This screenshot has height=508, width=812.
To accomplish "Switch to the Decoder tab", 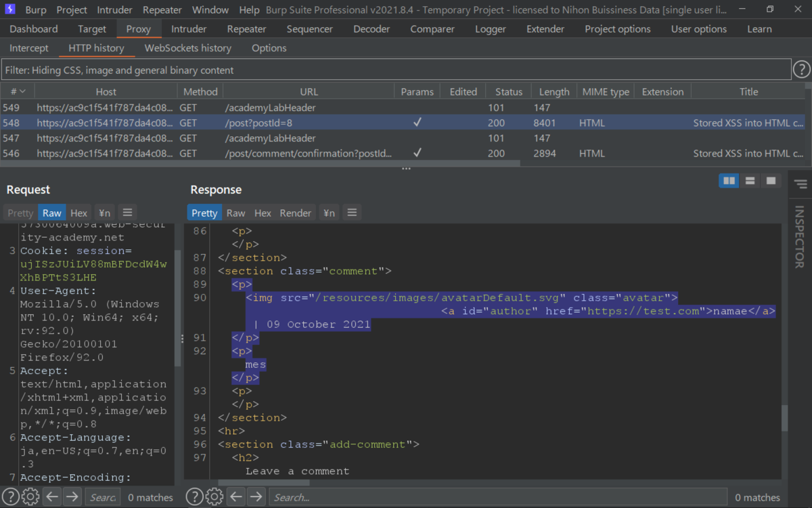I will (x=371, y=29).
